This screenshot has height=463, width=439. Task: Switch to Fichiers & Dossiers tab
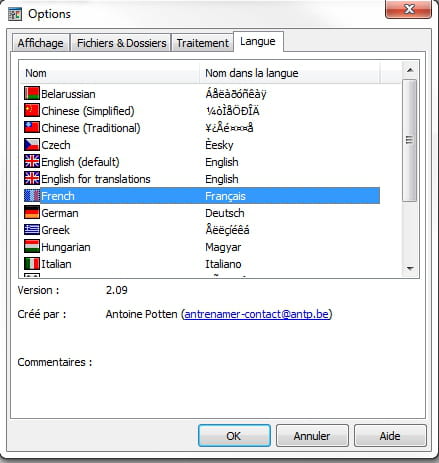click(x=121, y=43)
